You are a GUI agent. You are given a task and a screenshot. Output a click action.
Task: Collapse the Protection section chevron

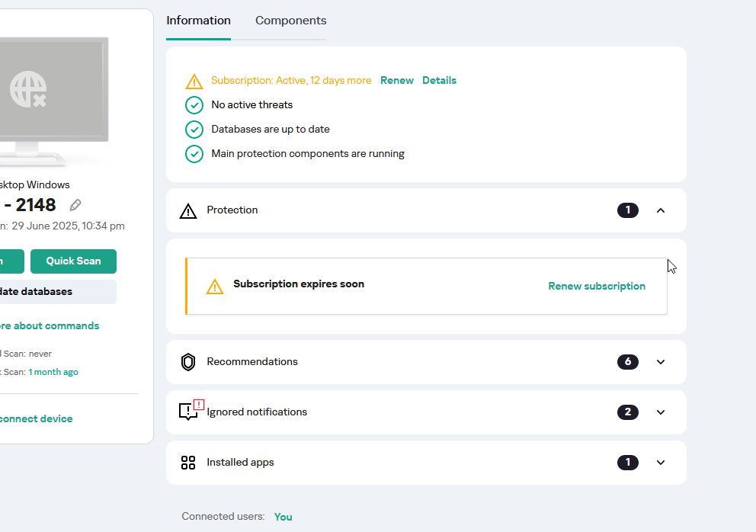point(661,210)
